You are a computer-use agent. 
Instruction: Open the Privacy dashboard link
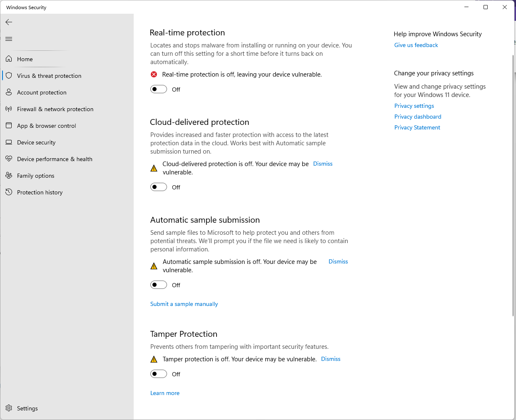[417, 117]
